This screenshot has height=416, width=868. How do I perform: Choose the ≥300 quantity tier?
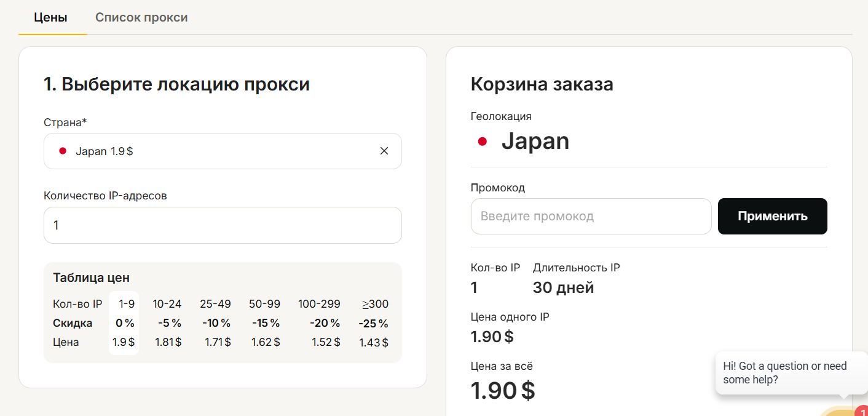point(375,304)
